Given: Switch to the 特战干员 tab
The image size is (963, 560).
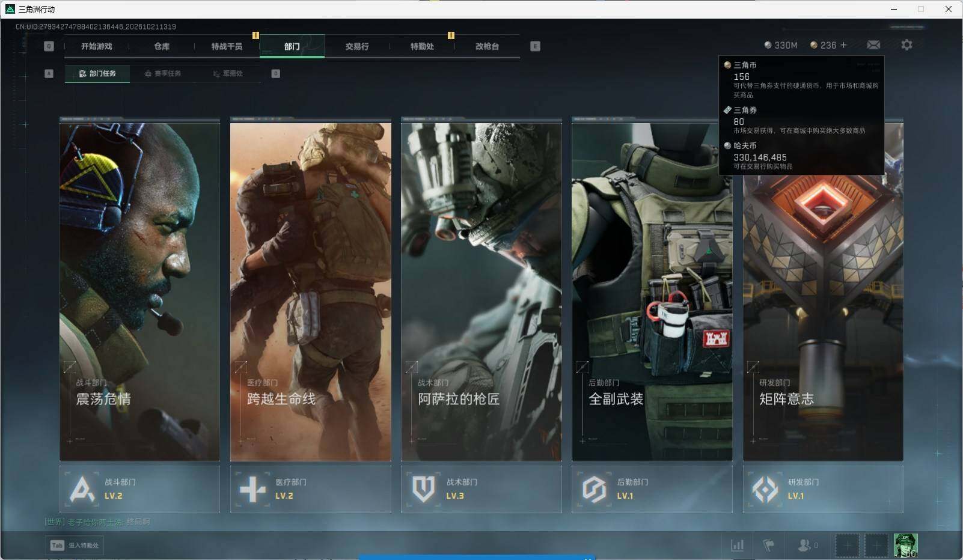Looking at the screenshot, I should click(227, 46).
